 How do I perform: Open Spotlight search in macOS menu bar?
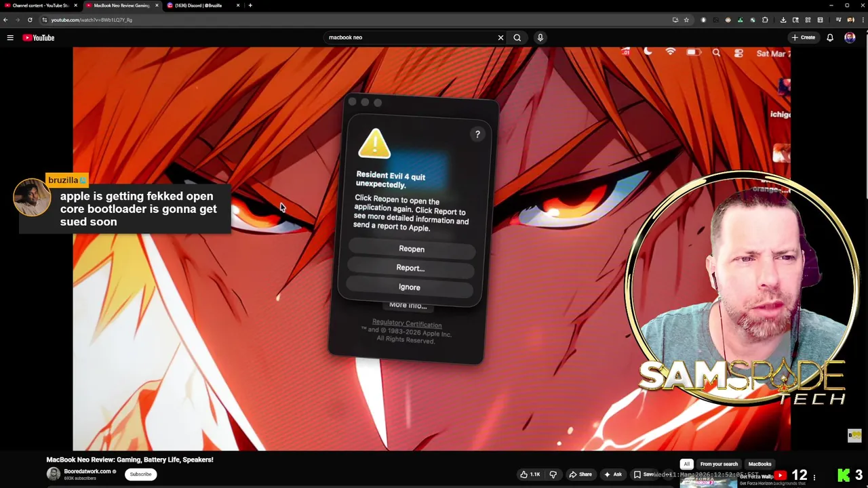(x=716, y=53)
